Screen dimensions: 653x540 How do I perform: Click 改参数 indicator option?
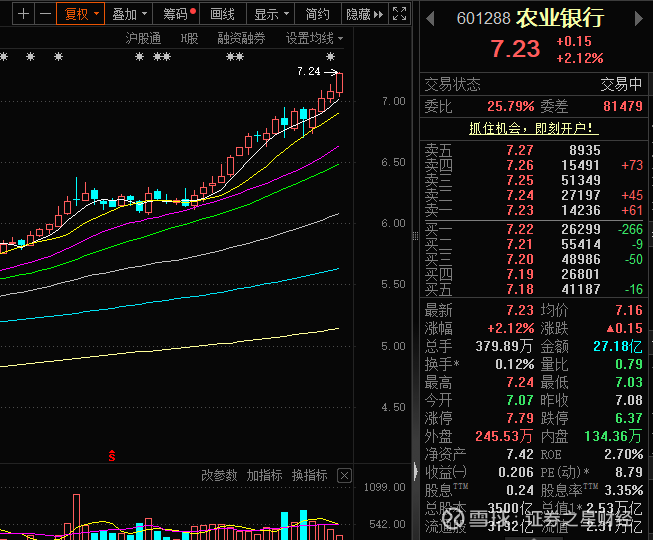(x=219, y=475)
